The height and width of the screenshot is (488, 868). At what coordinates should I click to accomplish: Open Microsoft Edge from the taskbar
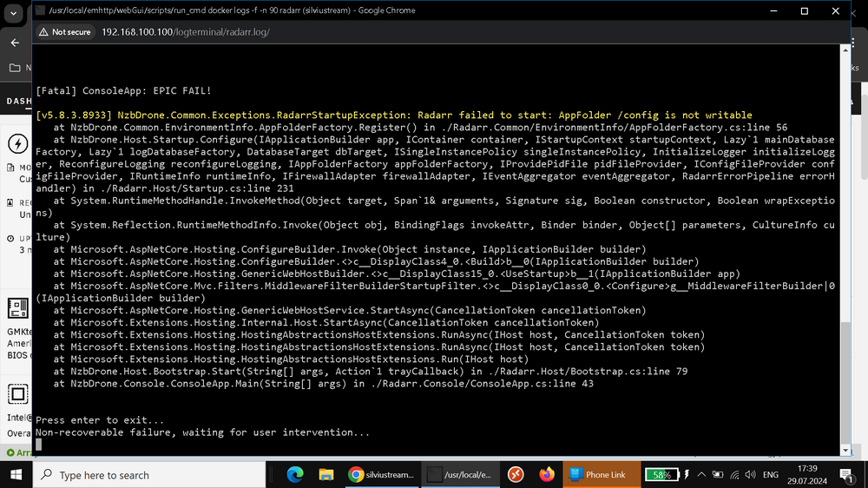(x=295, y=475)
